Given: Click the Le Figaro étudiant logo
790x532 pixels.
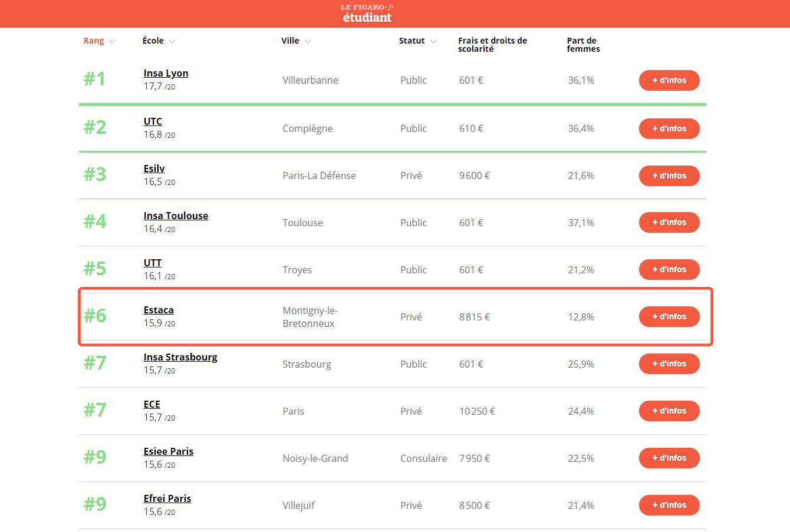Looking at the screenshot, I should coord(367,14).
